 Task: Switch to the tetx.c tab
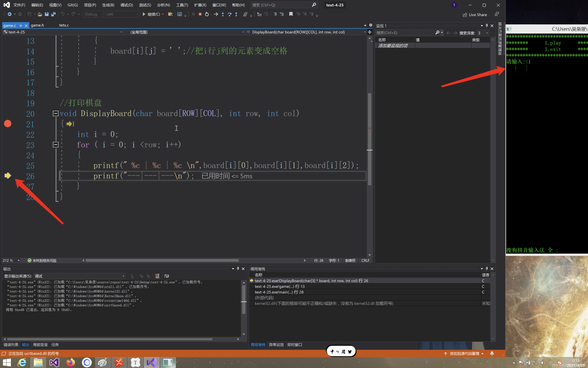tap(64, 25)
